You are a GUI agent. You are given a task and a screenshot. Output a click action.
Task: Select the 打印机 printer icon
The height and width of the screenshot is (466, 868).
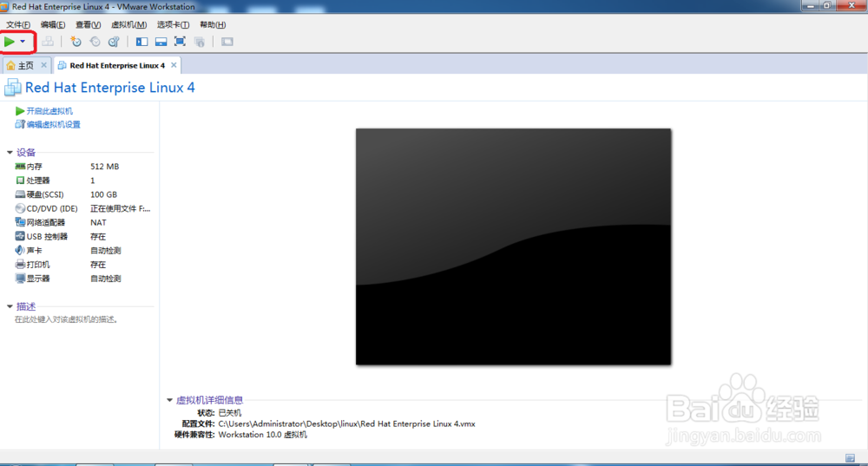(20, 265)
